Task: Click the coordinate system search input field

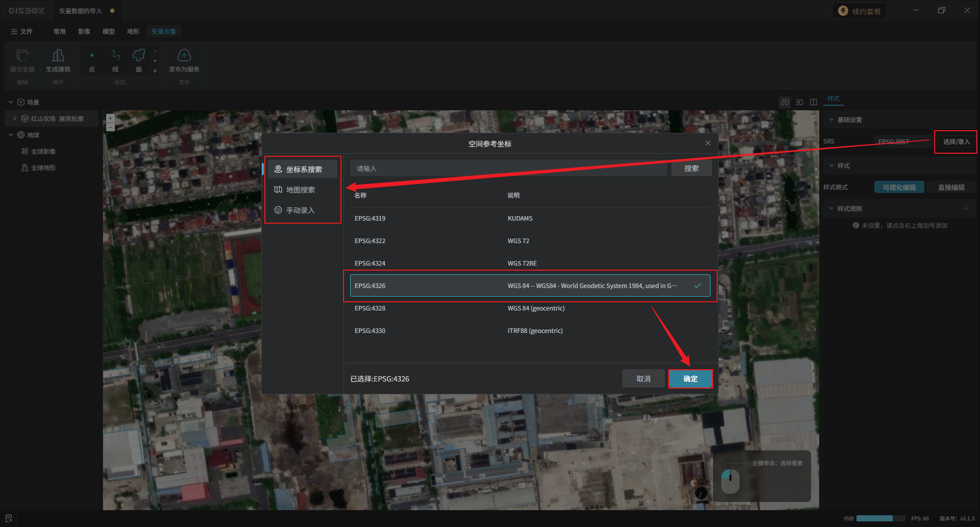Action: 508,169
